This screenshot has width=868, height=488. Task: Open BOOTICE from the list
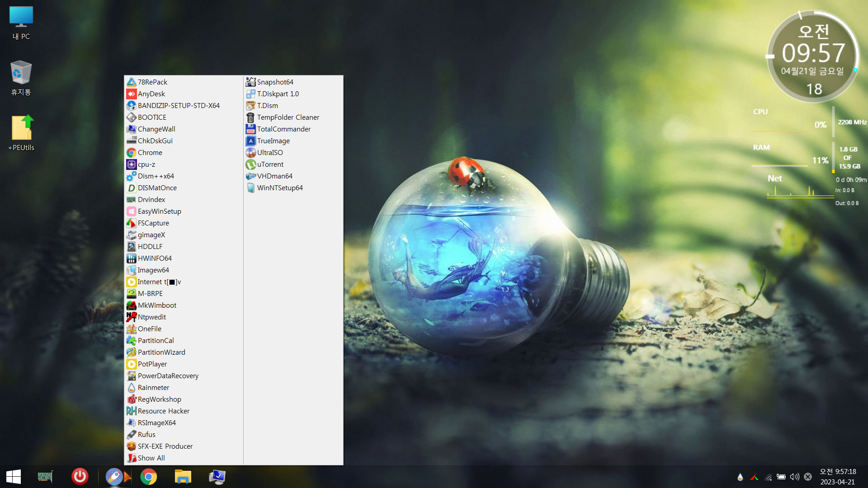184,117
